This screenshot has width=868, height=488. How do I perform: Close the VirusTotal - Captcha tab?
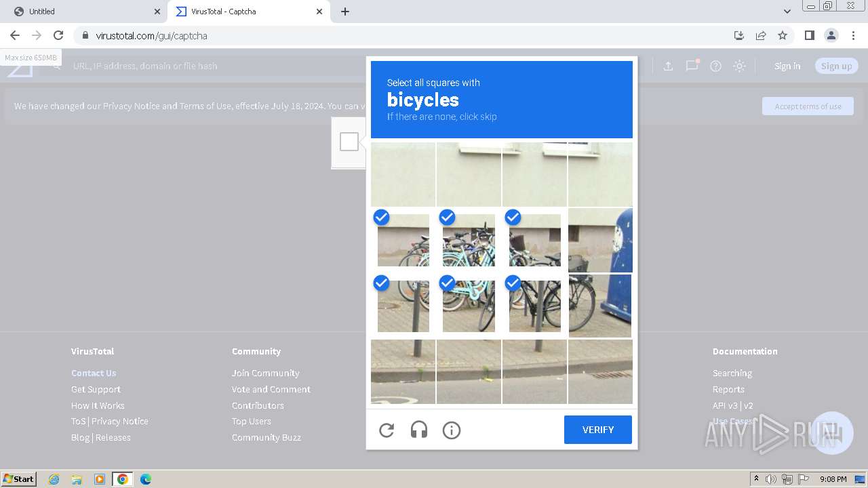(x=320, y=12)
